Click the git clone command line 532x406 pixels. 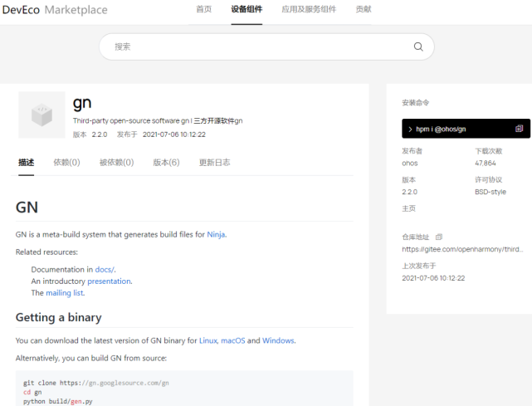(96, 383)
